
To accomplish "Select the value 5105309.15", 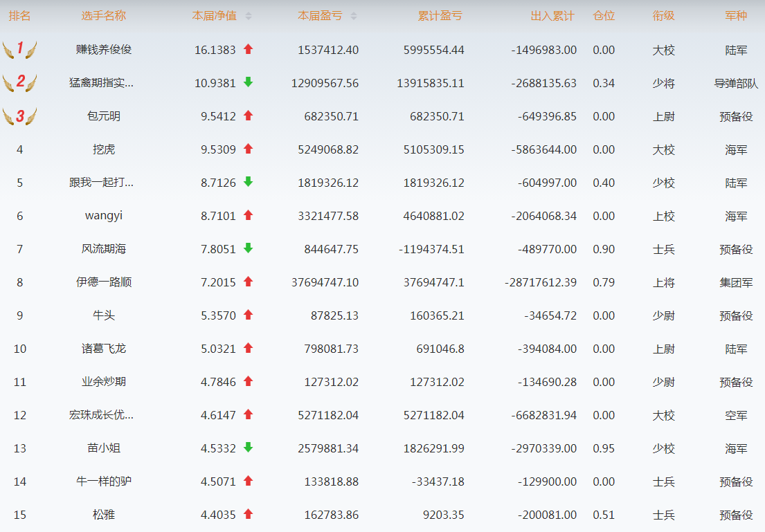I will (433, 149).
